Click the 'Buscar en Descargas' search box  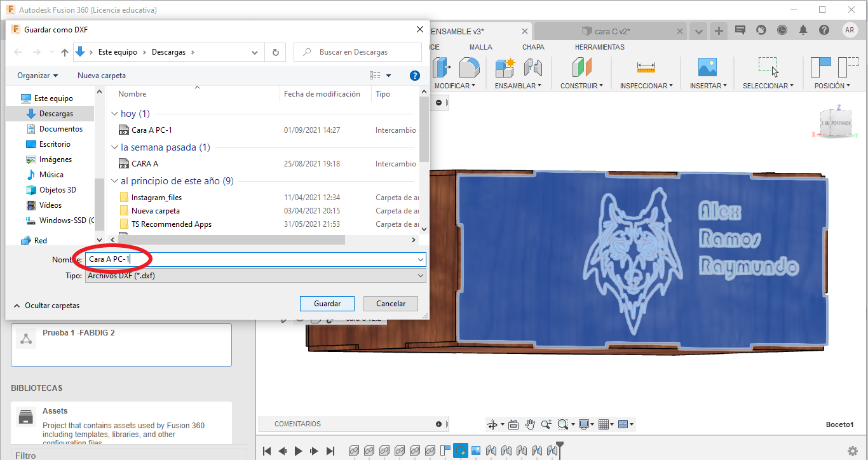358,52
